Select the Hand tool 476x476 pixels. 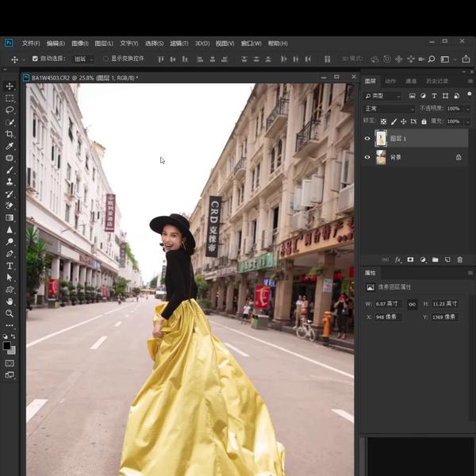coord(10,301)
